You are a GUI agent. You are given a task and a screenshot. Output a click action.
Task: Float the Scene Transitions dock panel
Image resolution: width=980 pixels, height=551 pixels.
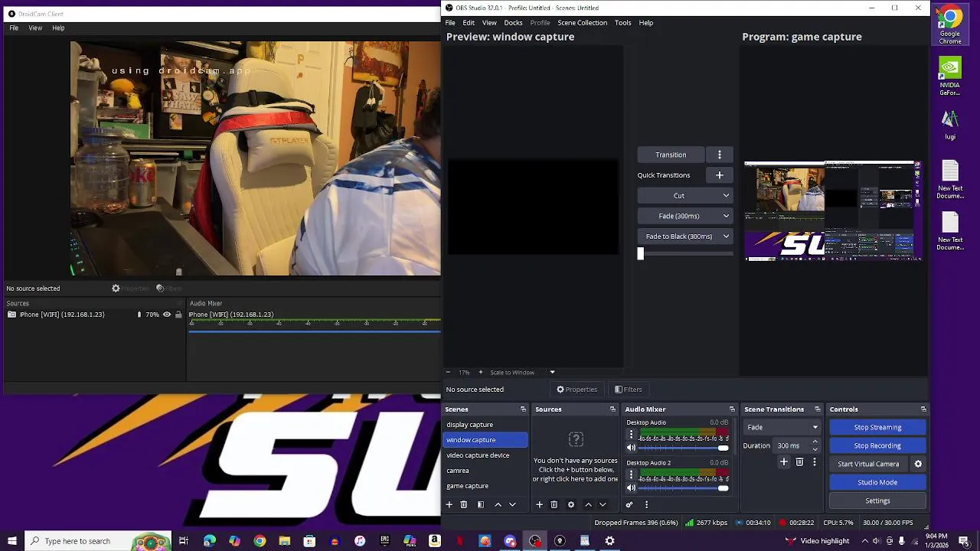click(x=818, y=409)
